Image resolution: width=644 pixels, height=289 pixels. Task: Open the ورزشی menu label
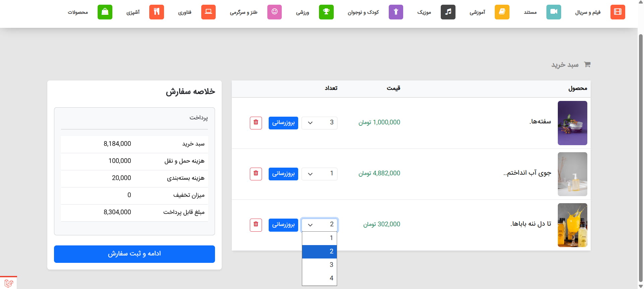303,12
